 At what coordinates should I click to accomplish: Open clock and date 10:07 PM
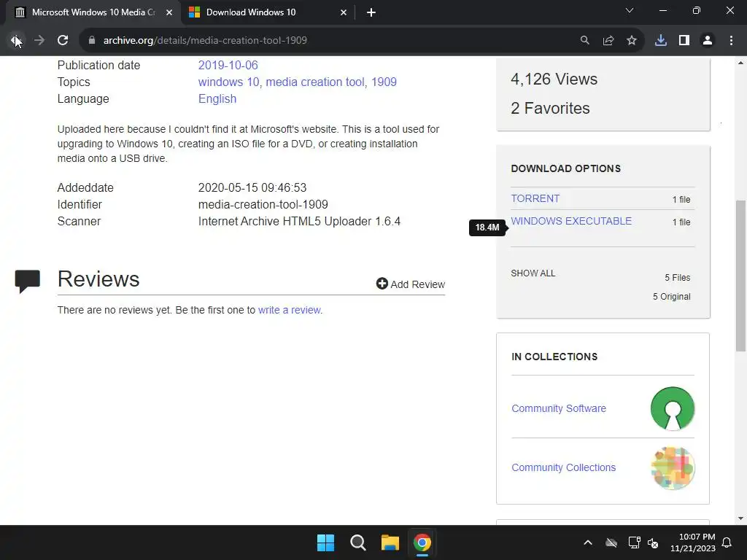click(x=693, y=542)
